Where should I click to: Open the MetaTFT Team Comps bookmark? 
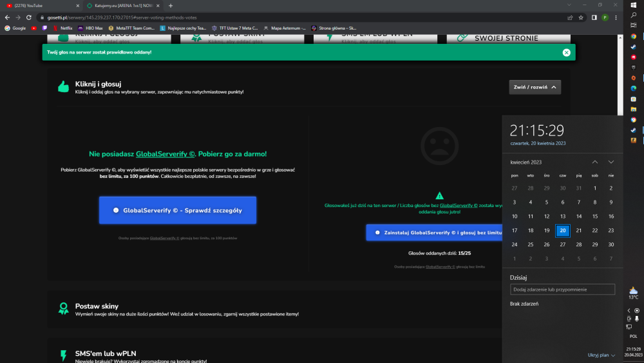pos(131,28)
